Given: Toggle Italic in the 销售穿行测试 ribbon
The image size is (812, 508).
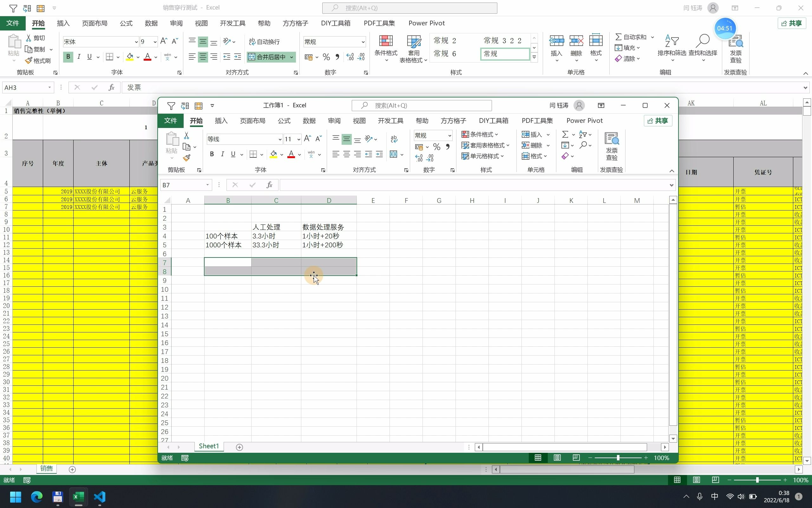Looking at the screenshot, I should point(79,57).
